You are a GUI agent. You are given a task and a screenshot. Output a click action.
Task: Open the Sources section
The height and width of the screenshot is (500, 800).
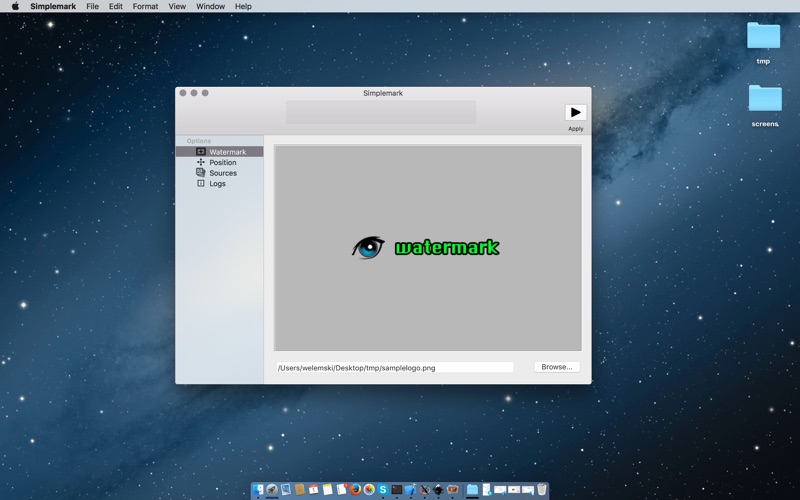click(222, 173)
